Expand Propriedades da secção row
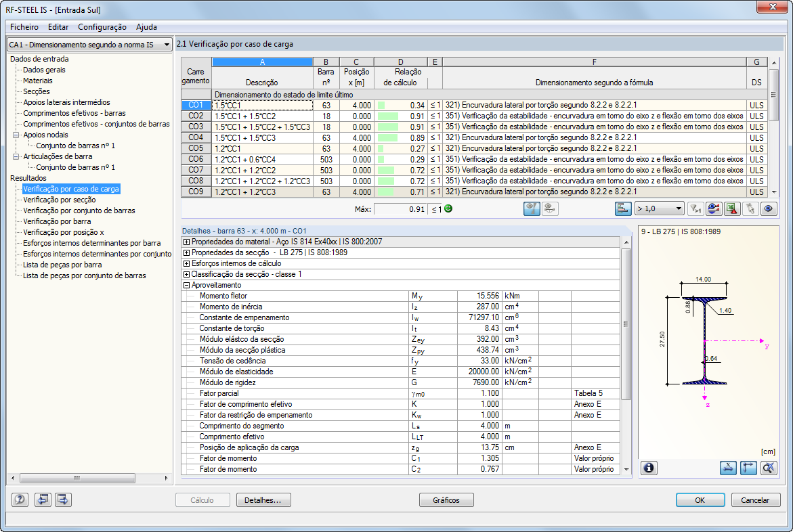 (x=186, y=253)
